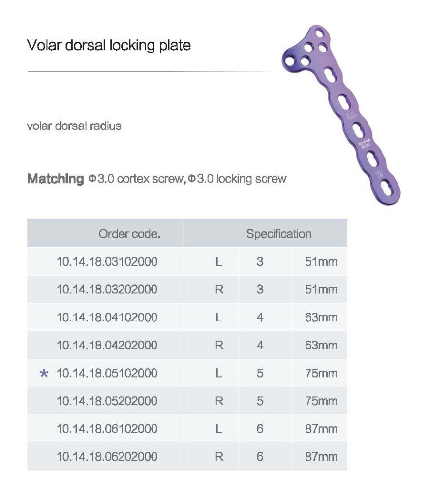
Task: Select order code 10.14.18.06202000
Action: (x=107, y=456)
